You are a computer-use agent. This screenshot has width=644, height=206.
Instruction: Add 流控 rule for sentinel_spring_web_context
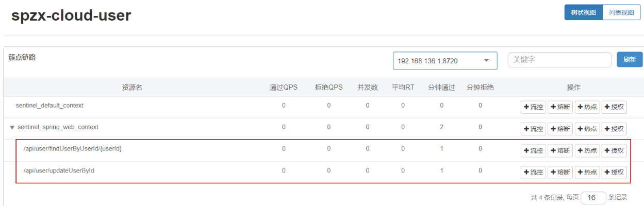tap(533, 129)
